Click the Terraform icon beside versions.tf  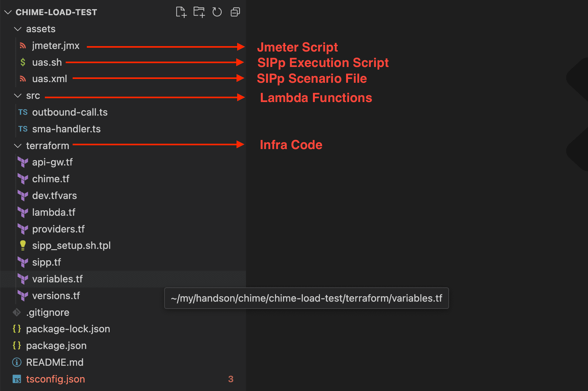[x=23, y=296]
